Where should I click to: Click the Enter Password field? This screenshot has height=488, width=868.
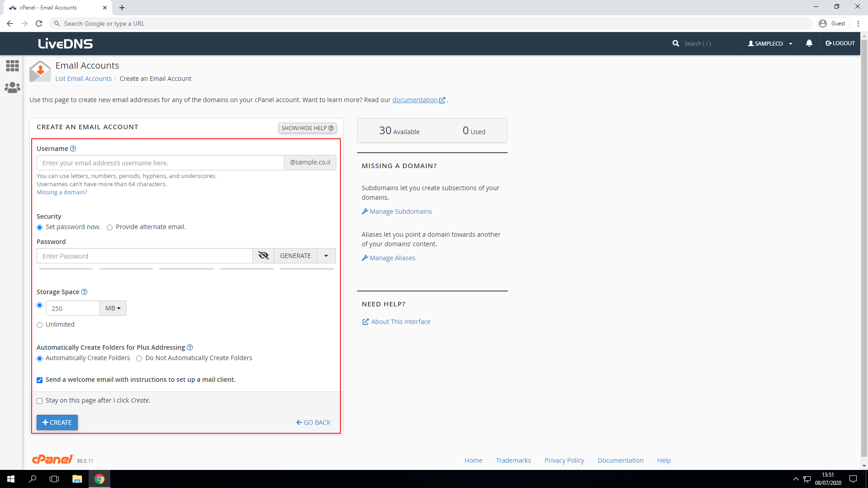click(145, 256)
